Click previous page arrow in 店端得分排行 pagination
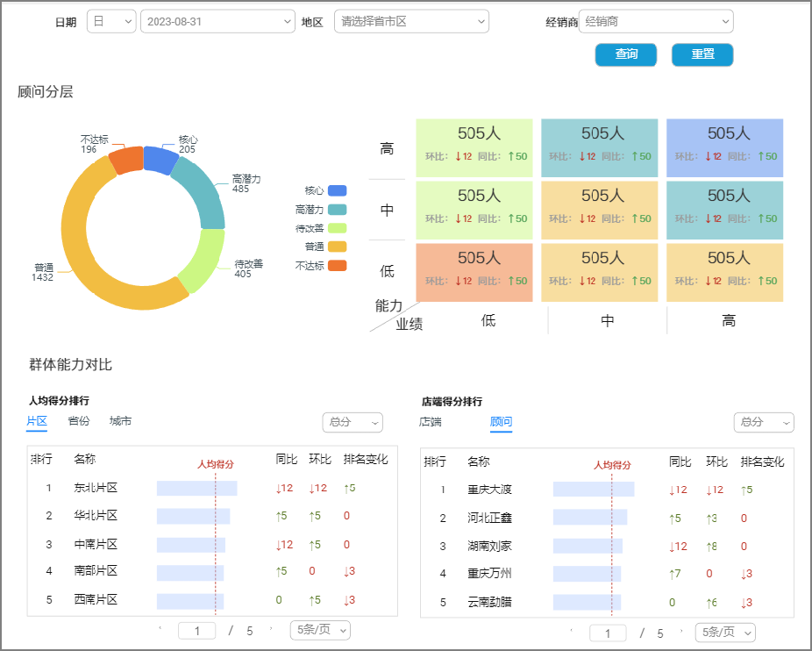 coord(572,632)
